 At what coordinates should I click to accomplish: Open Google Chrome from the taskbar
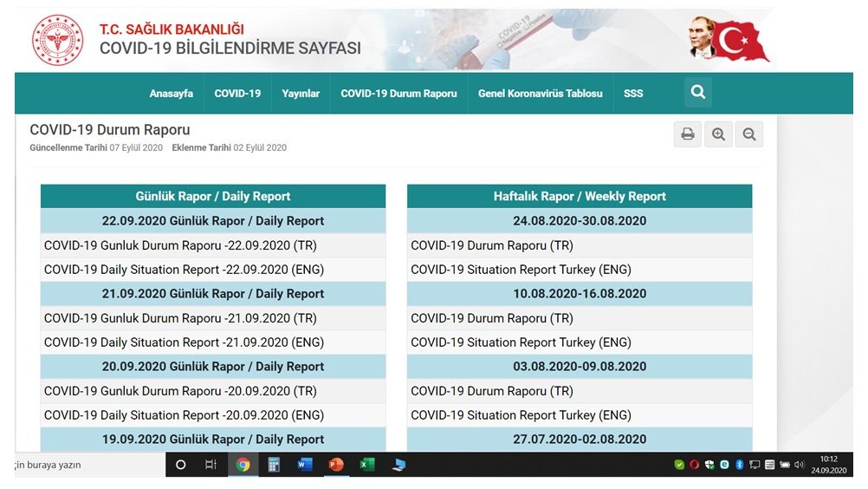tap(243, 465)
